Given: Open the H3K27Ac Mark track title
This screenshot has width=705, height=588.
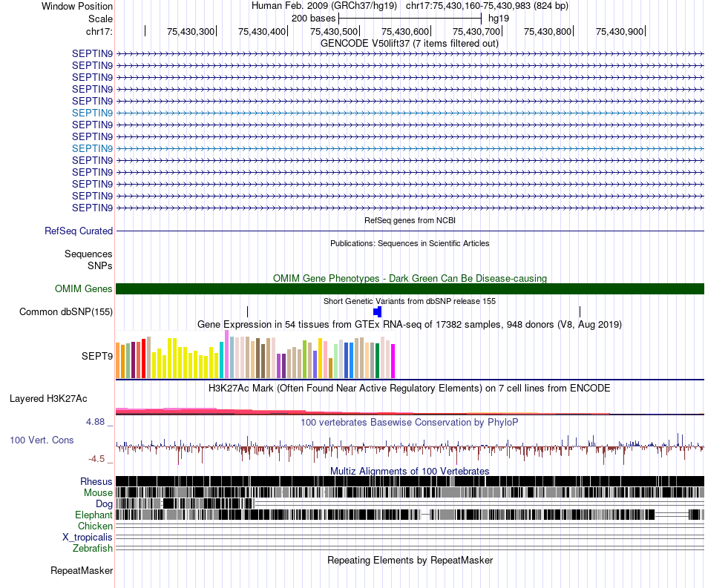Looking at the screenshot, I should (410, 388).
